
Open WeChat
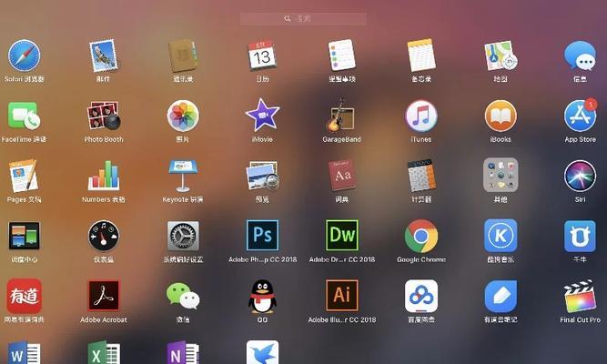[183, 297]
